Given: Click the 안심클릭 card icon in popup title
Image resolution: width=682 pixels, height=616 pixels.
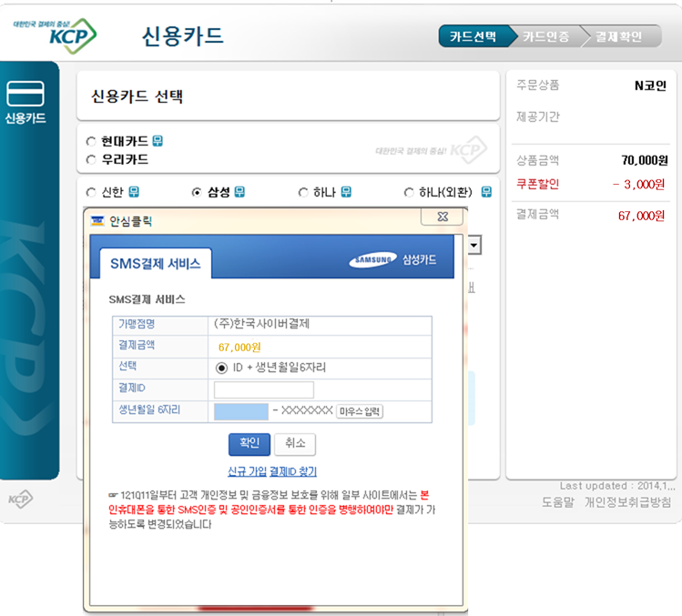Looking at the screenshot, I should pyautogui.click(x=97, y=221).
